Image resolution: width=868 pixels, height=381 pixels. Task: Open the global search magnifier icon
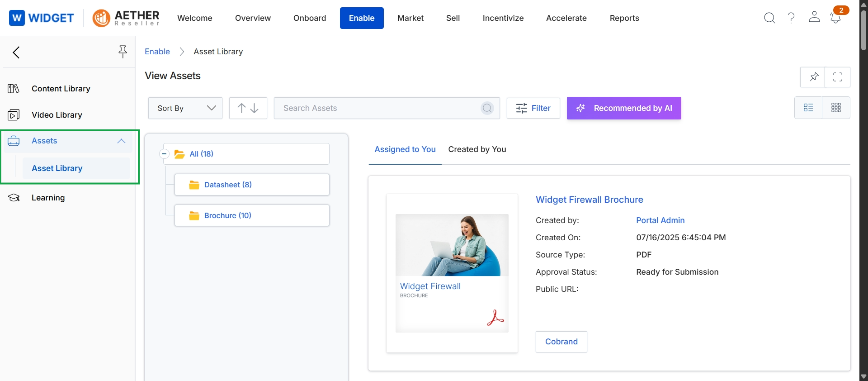[769, 18]
